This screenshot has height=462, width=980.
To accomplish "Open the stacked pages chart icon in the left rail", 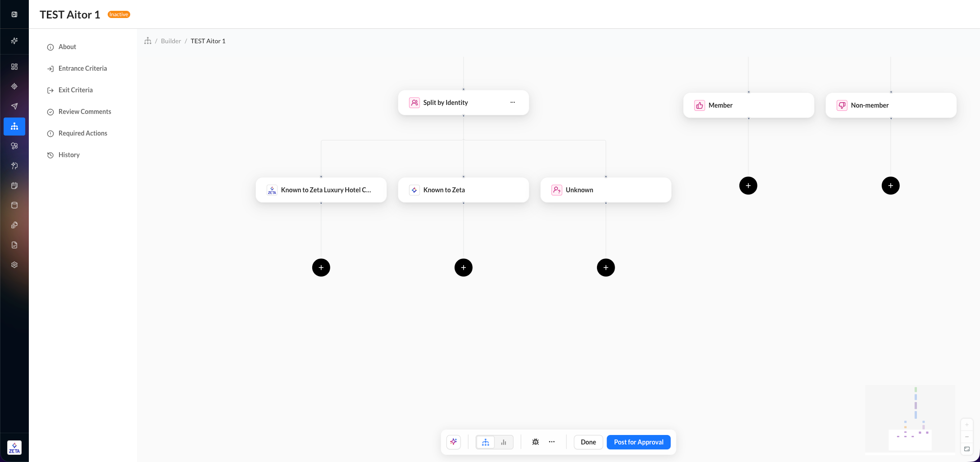I will 14,225.
